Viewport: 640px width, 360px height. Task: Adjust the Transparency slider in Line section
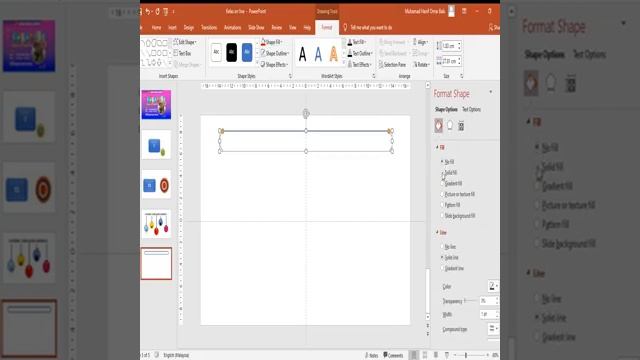click(x=470, y=301)
